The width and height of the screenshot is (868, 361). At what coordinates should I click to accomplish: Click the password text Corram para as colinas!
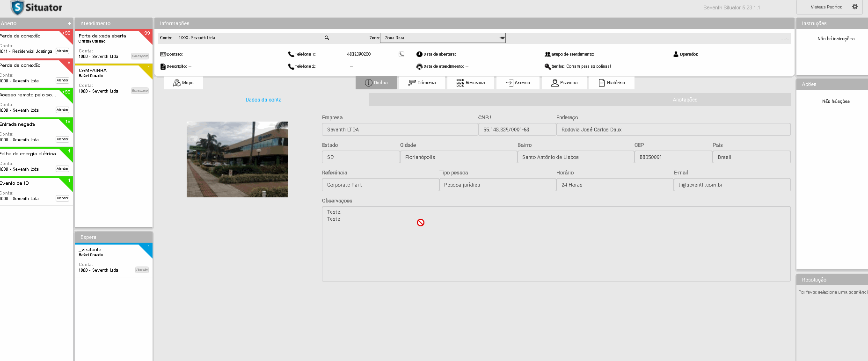coord(589,66)
